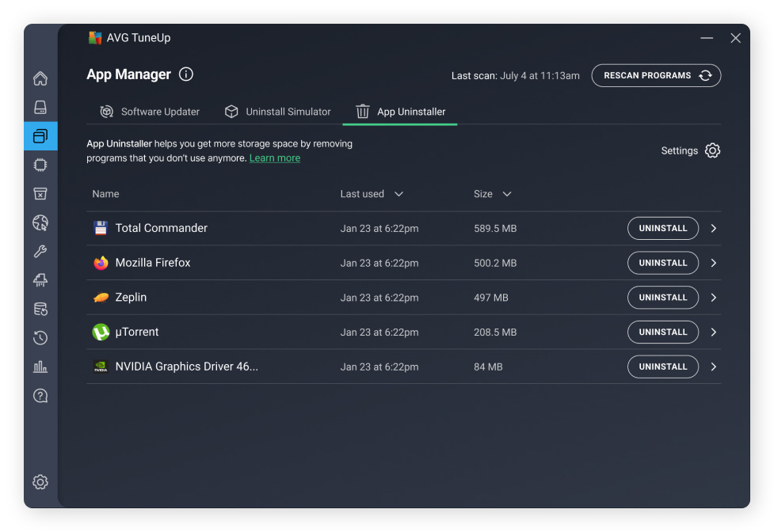Switch to the Software Updater tab
The width and height of the screenshot is (774, 532).
[x=151, y=112]
